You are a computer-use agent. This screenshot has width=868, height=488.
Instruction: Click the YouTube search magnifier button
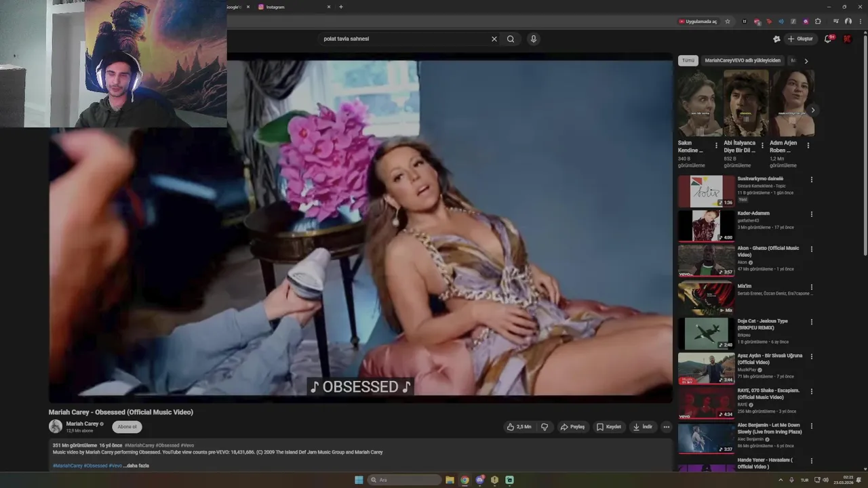coord(511,39)
